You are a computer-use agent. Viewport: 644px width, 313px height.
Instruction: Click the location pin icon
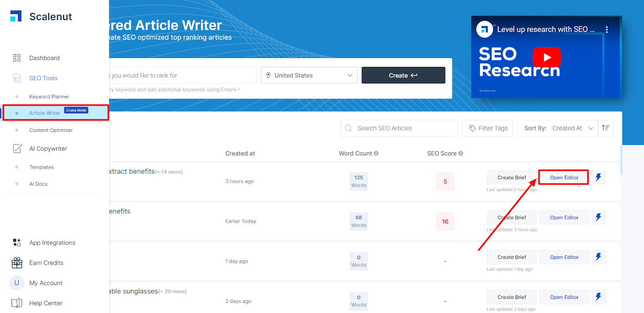268,75
